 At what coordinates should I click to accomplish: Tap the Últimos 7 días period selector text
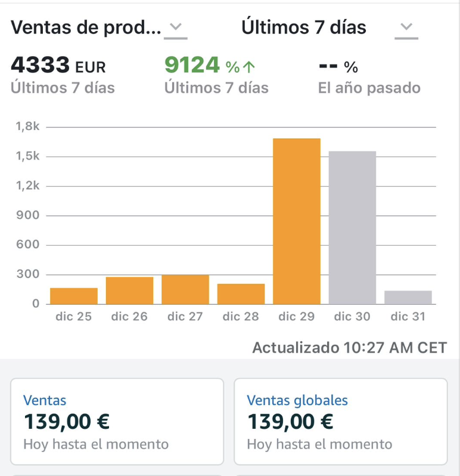304,27
